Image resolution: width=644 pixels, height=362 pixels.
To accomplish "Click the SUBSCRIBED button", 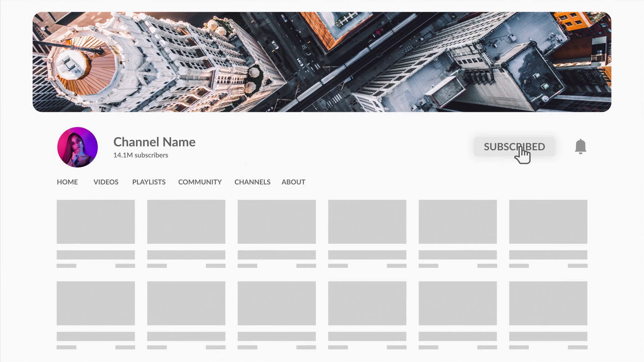I will click(514, 146).
